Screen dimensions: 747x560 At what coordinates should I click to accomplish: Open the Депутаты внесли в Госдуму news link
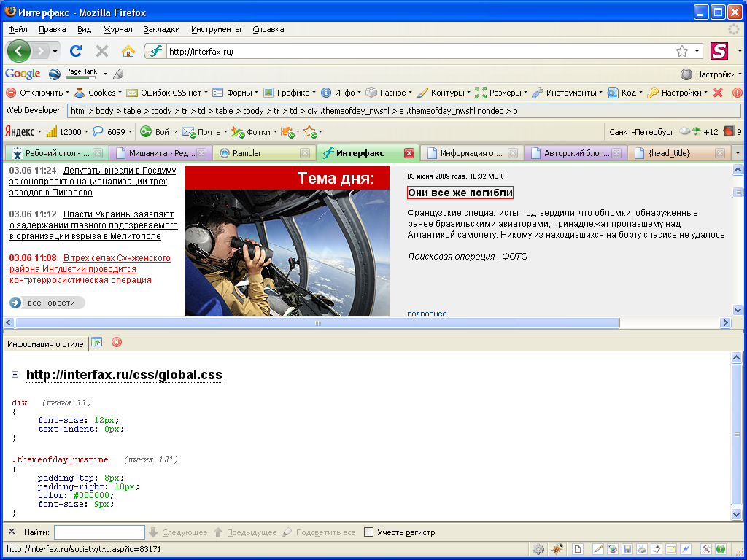click(93, 182)
